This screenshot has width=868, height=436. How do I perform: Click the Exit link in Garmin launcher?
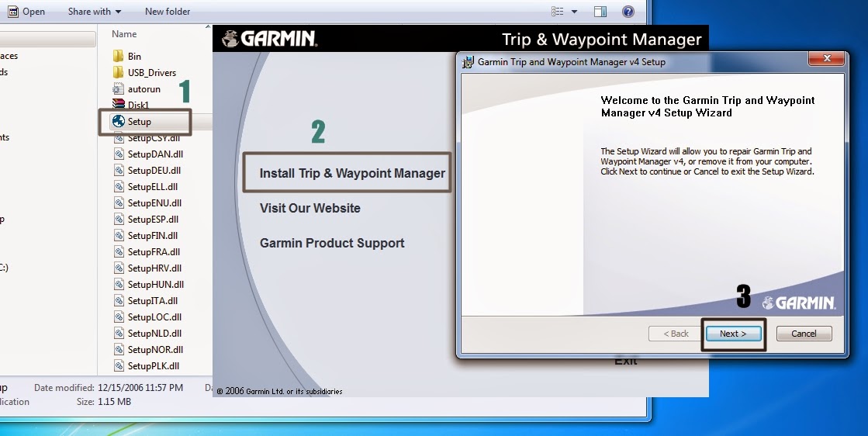(x=626, y=362)
